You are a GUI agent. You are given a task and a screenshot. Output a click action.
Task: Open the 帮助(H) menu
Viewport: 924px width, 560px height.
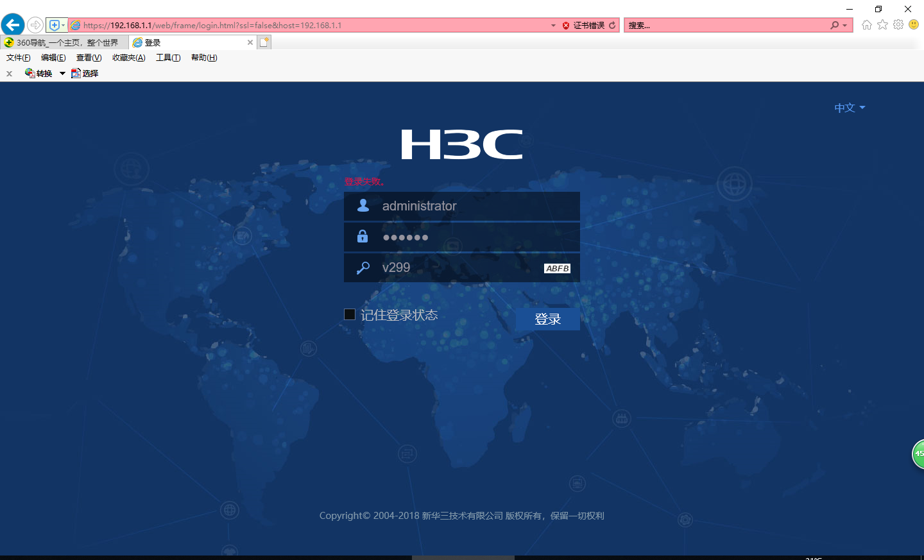tap(204, 58)
